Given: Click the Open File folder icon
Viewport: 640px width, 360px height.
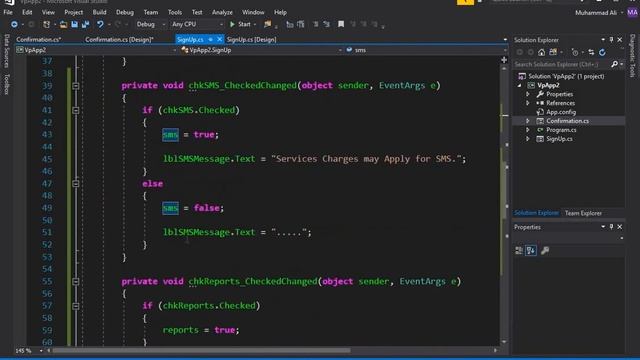Looking at the screenshot, I should pyautogui.click(x=63, y=24).
